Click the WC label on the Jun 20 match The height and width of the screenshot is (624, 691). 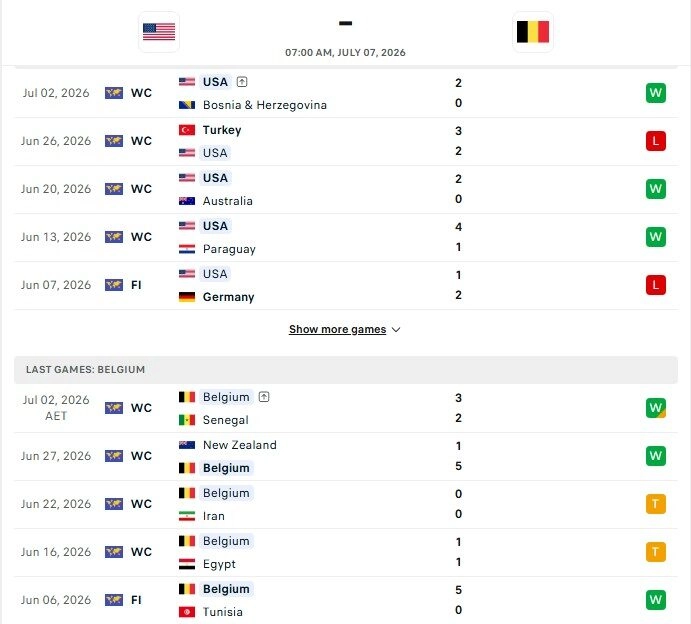click(x=141, y=189)
